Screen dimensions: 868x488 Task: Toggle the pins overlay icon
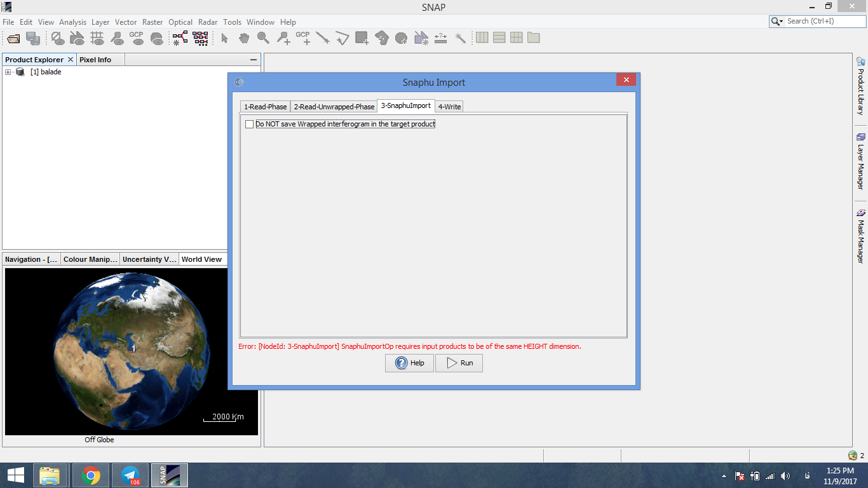(x=117, y=38)
